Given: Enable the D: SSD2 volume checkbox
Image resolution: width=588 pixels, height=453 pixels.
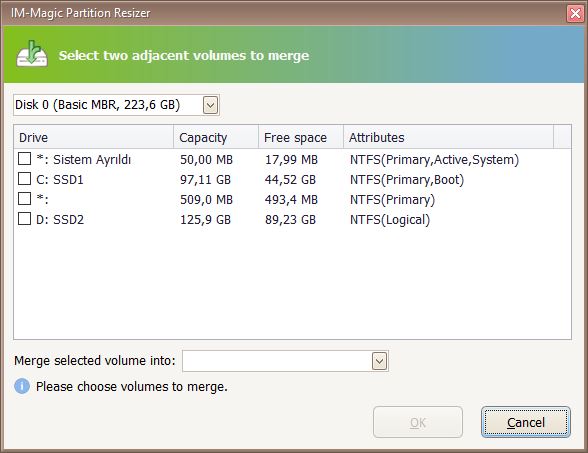Looking at the screenshot, I should (24, 219).
